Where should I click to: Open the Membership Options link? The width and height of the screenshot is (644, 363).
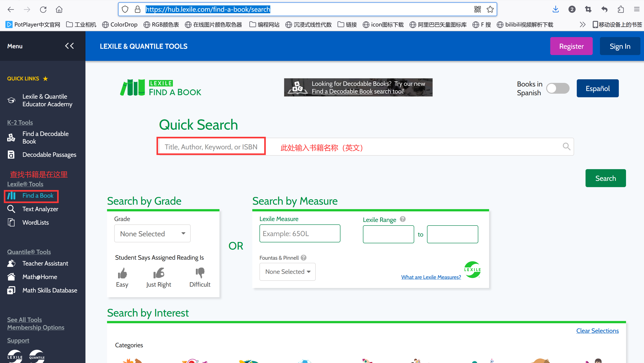click(36, 327)
